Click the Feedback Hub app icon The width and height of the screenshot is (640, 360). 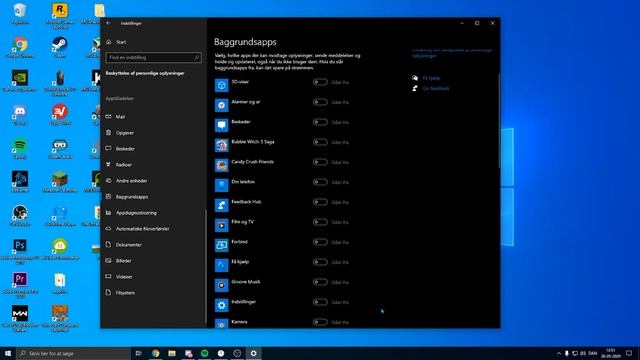click(x=222, y=205)
